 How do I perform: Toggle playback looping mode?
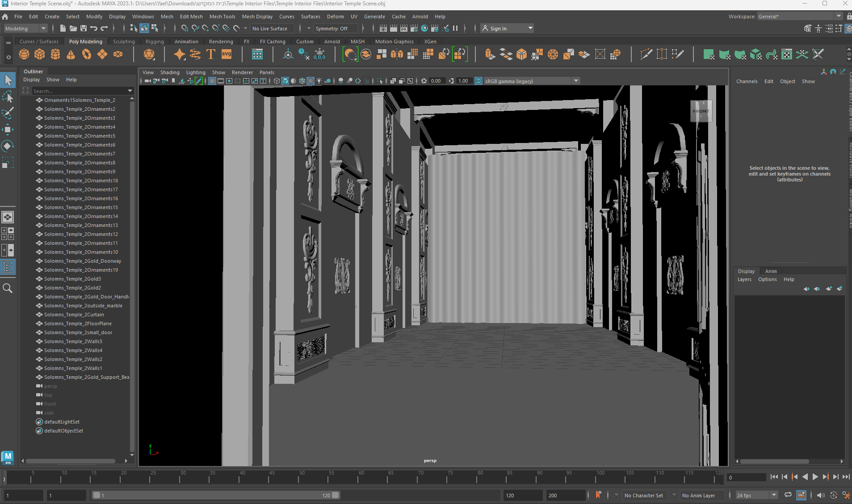788,495
